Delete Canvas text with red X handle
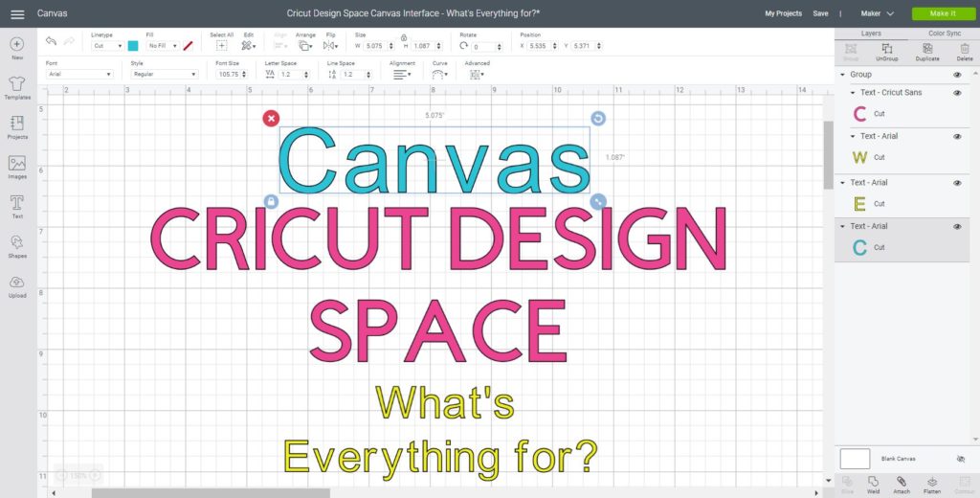This screenshot has height=498, width=980. click(271, 118)
